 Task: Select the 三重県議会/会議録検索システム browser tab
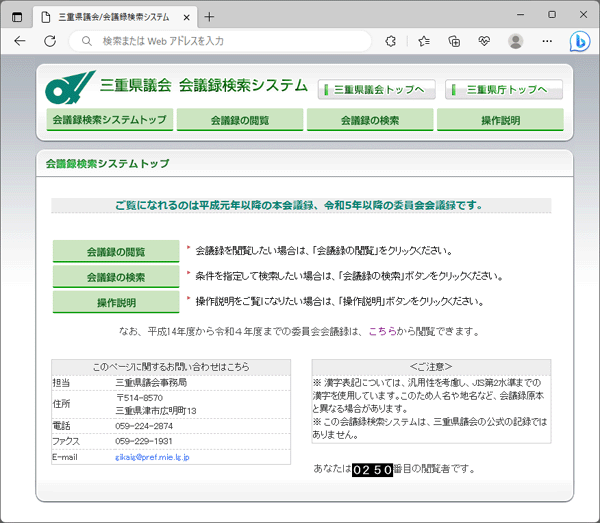pos(115,17)
